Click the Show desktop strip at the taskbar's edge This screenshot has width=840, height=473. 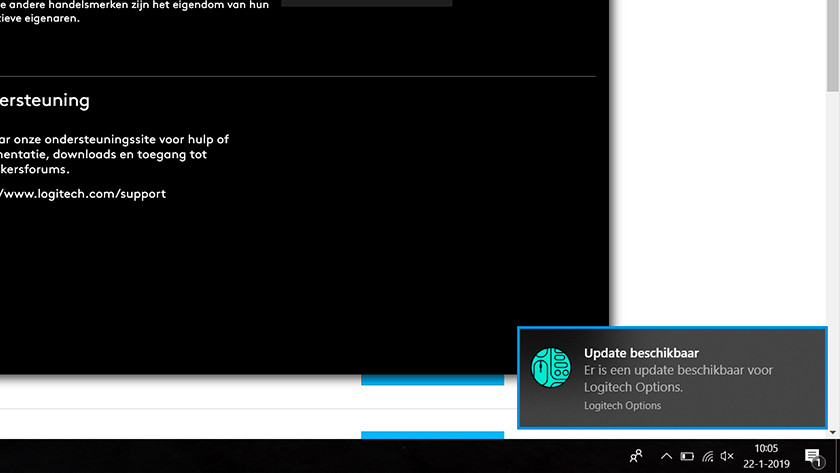(837, 456)
